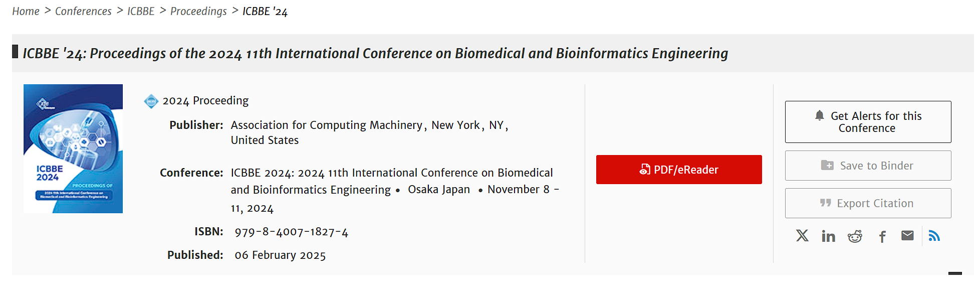Go to Home breadcrumb
Viewport: 980px width, 298px height.
pos(26,11)
